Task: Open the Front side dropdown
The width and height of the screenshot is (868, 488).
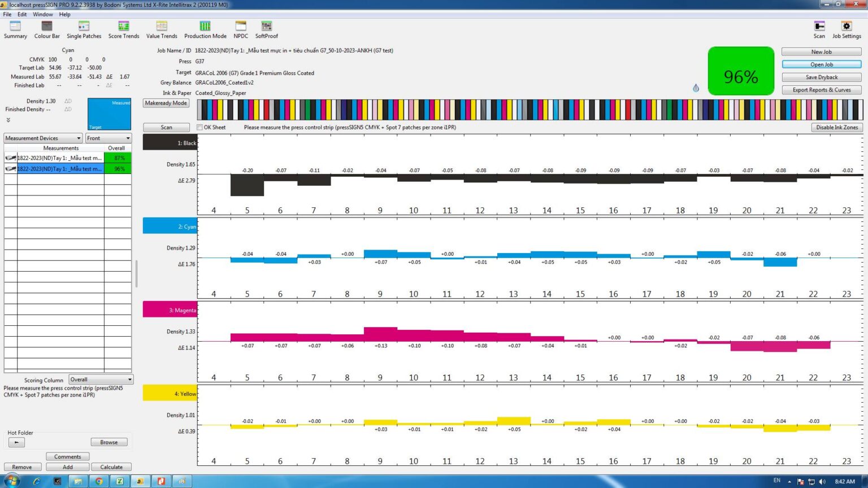Action: [x=108, y=138]
